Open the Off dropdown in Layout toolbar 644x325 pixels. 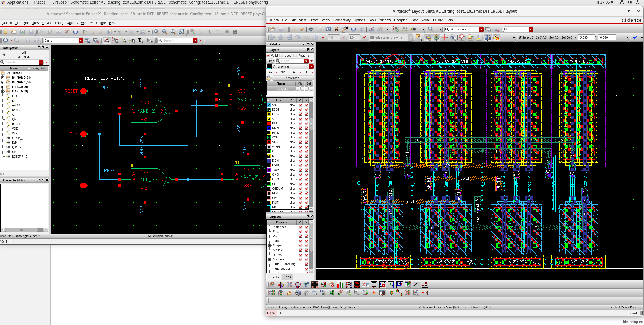coord(531,29)
